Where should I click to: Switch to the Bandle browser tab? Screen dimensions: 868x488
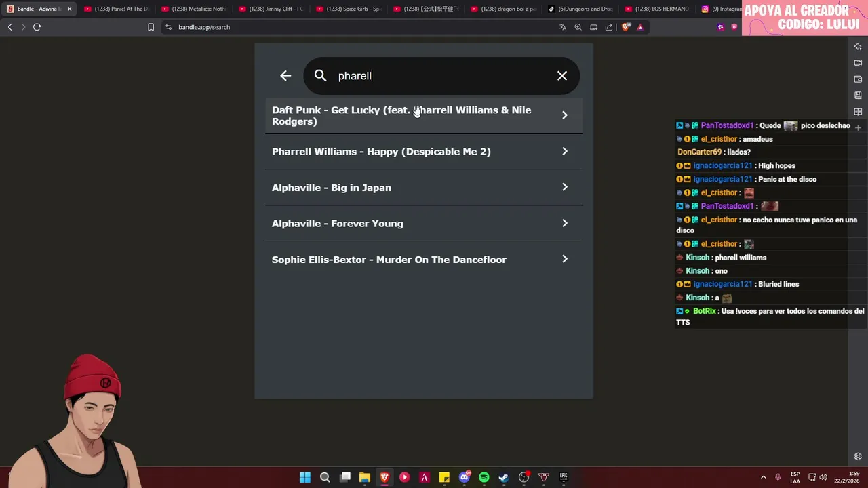pos(39,9)
